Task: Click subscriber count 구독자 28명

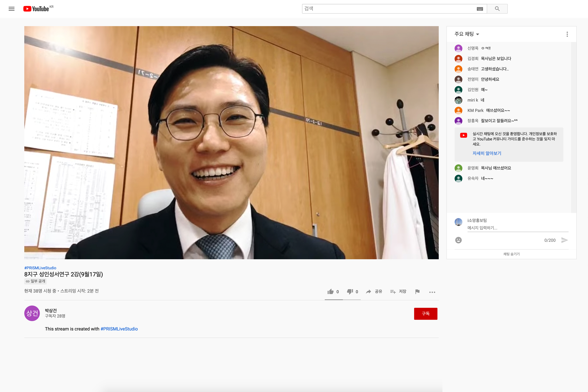Action: (55, 316)
